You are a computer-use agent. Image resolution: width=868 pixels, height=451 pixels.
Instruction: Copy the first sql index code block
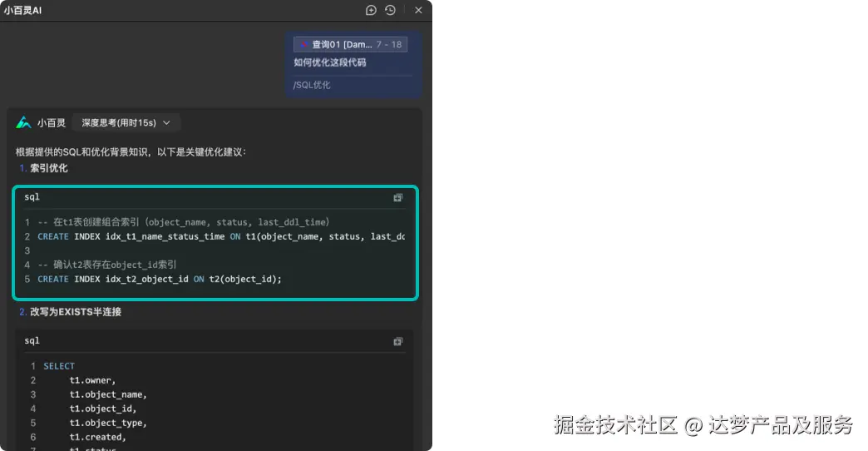pyautogui.click(x=397, y=198)
